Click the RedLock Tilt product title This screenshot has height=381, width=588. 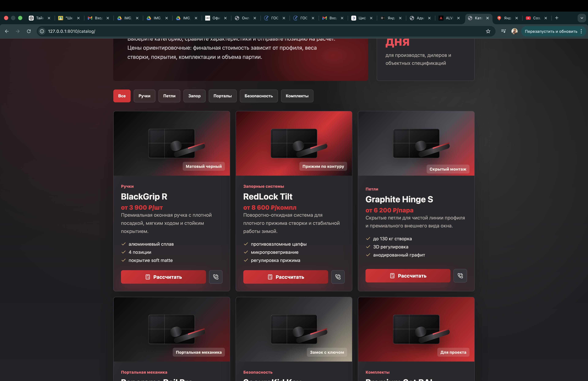pyautogui.click(x=268, y=197)
